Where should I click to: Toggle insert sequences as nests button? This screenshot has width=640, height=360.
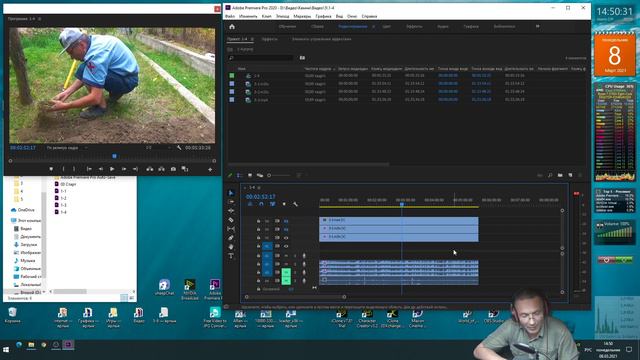click(x=250, y=204)
